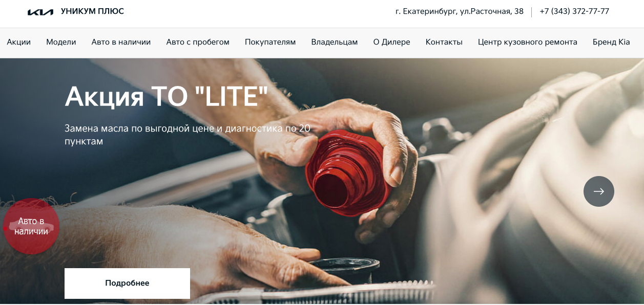Click the Подробнее button
The height and width of the screenshot is (305, 644).
127,283
